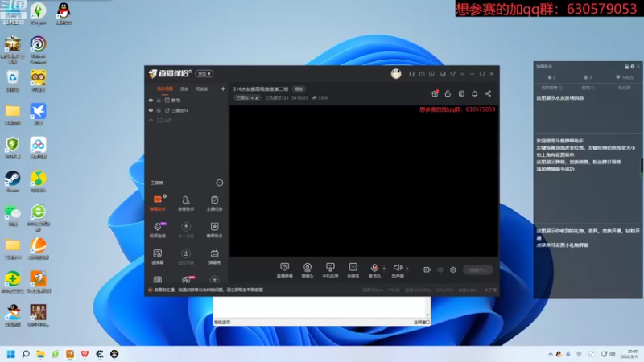The image size is (644, 362).
Task: Show hidden system tray icons chevron
Action: click(x=551, y=354)
